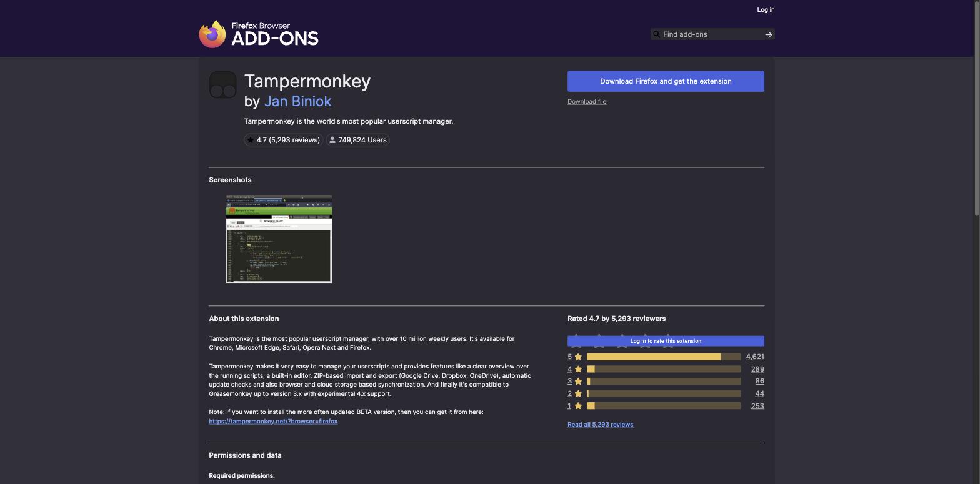Click the 1-star rating bar
The width and height of the screenshot is (980, 484).
[x=664, y=406]
